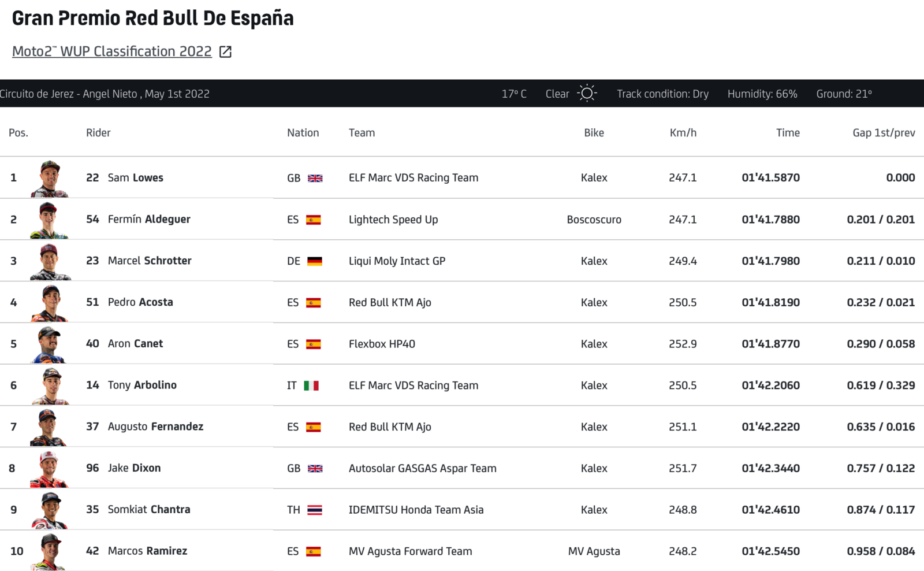Click the Spanish flag in Pedro Acosta row
The width and height of the screenshot is (924, 571).
pos(314,303)
